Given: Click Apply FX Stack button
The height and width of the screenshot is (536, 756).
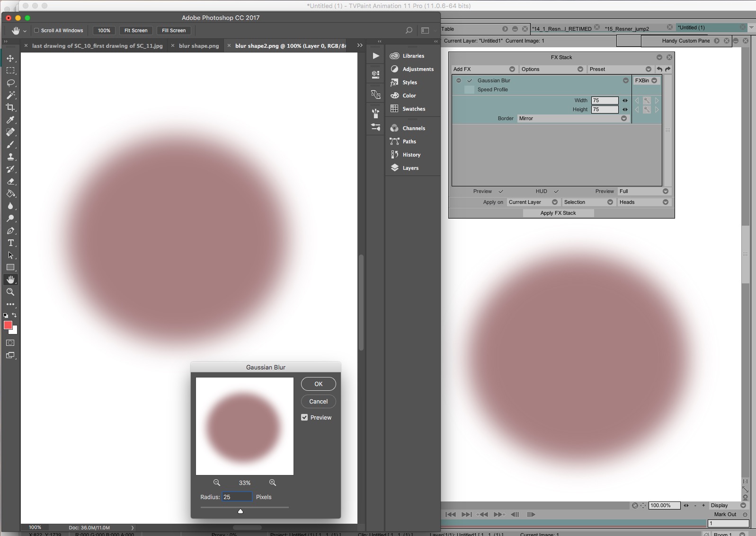Looking at the screenshot, I should [558, 213].
